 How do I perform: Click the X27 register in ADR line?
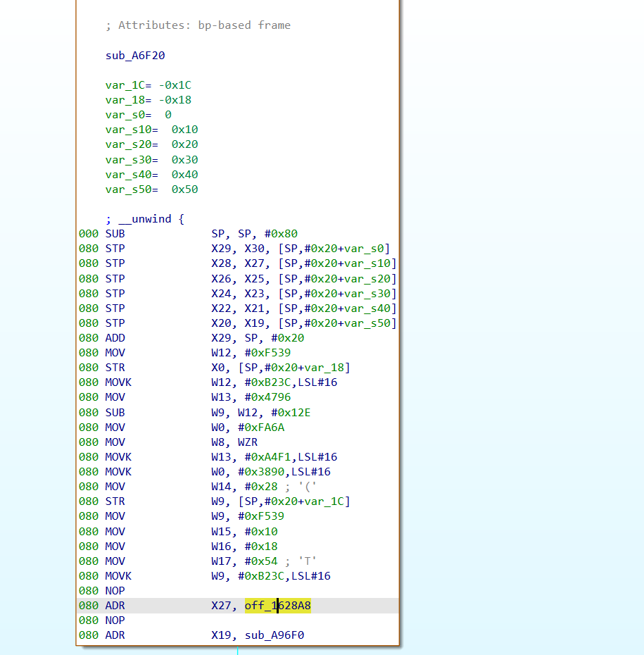pos(221,605)
